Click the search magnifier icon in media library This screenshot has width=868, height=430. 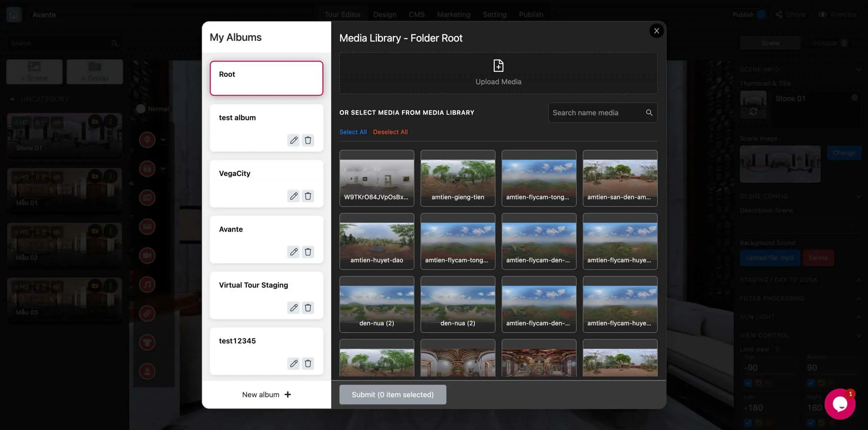tap(649, 113)
